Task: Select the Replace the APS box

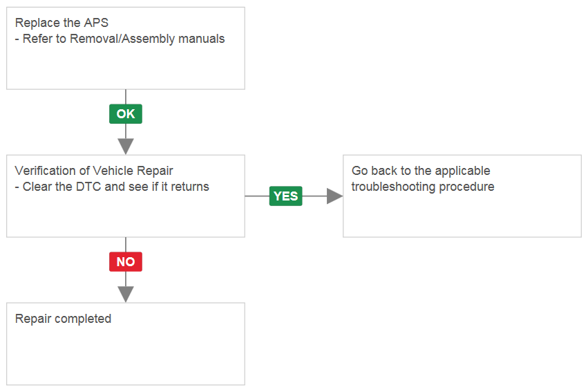Action: (126, 48)
